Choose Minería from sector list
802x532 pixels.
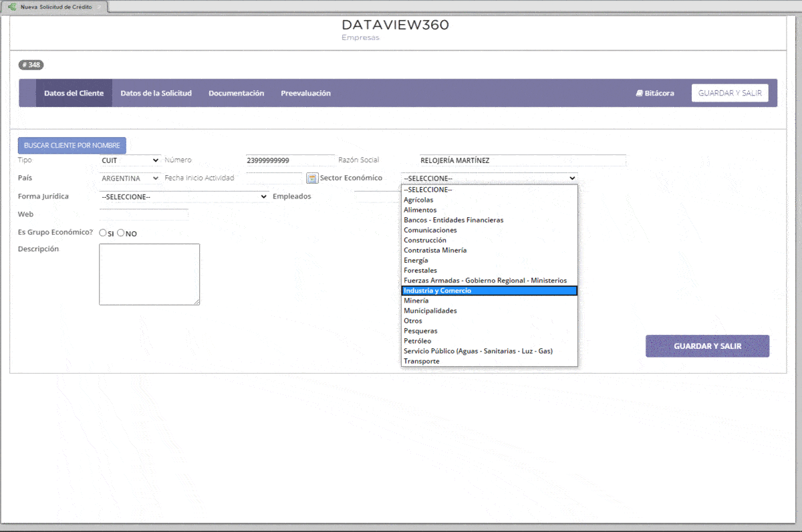(489, 301)
